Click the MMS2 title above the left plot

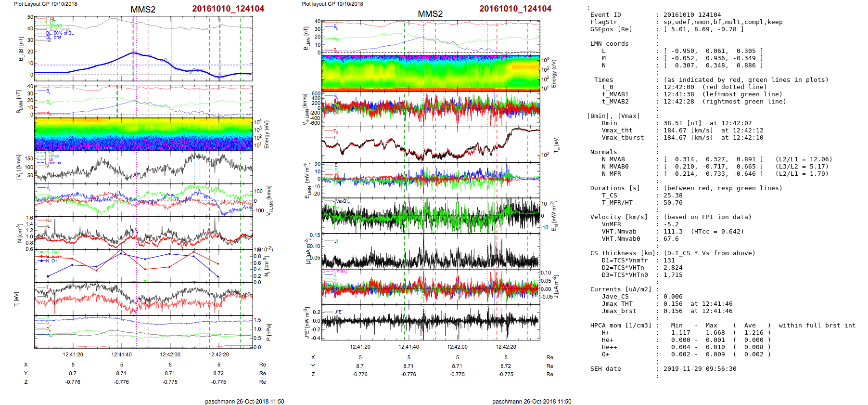(x=143, y=10)
